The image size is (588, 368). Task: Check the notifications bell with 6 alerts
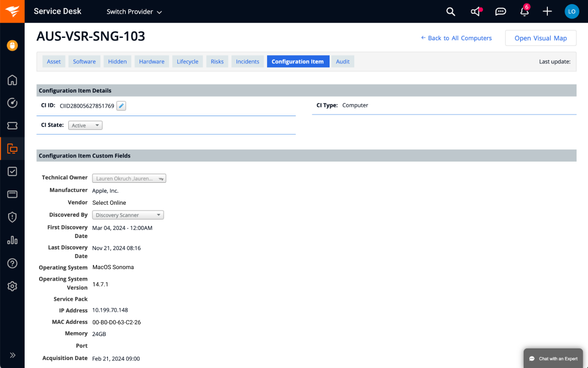coord(524,11)
